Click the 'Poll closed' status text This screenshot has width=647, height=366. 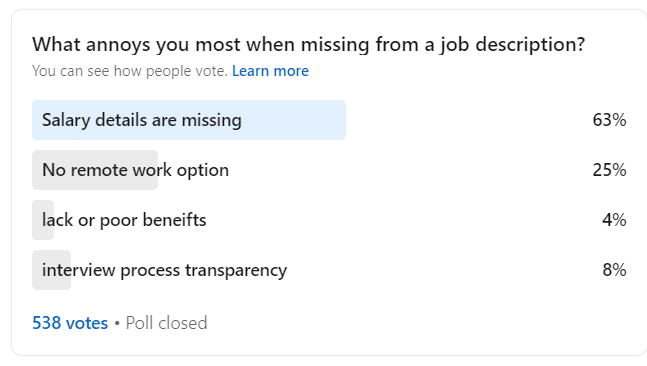(166, 323)
